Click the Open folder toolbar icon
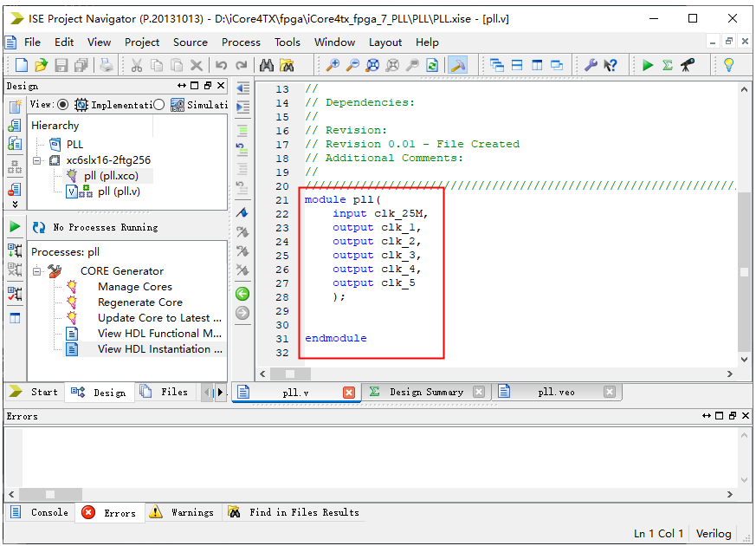Screen dimensions: 756x546 pos(41,65)
